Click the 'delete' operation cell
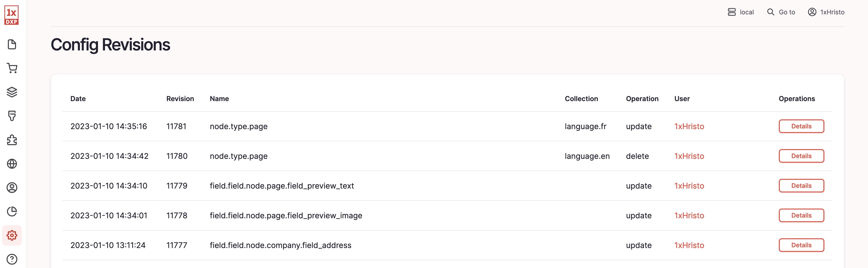 pos(637,156)
